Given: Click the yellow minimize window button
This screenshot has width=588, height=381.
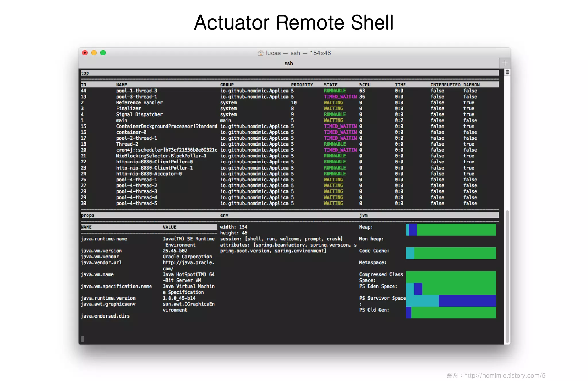Looking at the screenshot, I should click(94, 53).
